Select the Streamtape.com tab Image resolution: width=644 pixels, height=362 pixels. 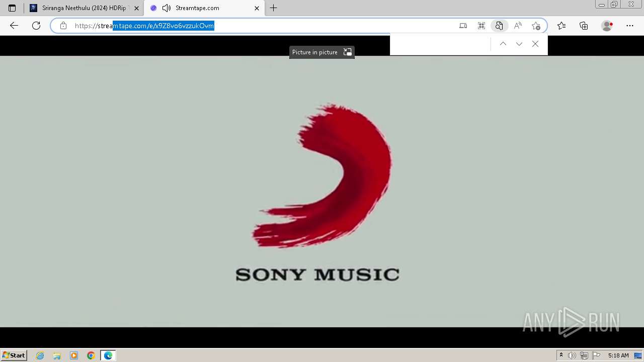point(204,8)
